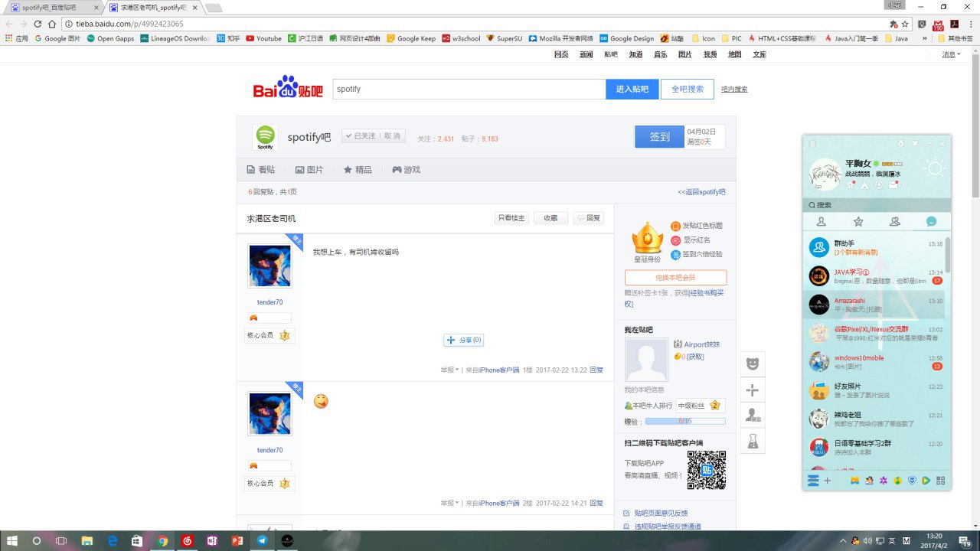Select the QQ group contacts tab
The image size is (980, 551).
click(894, 222)
